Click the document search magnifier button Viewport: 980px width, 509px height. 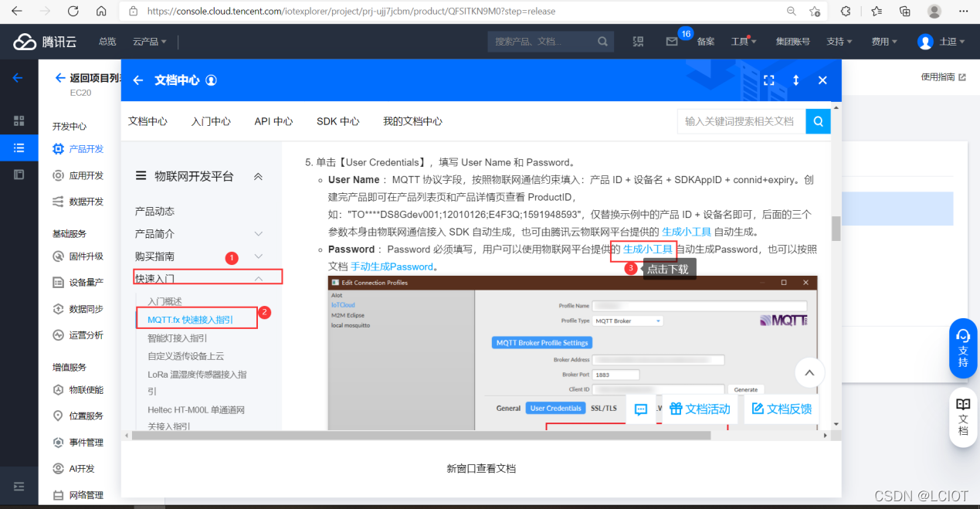click(x=819, y=121)
